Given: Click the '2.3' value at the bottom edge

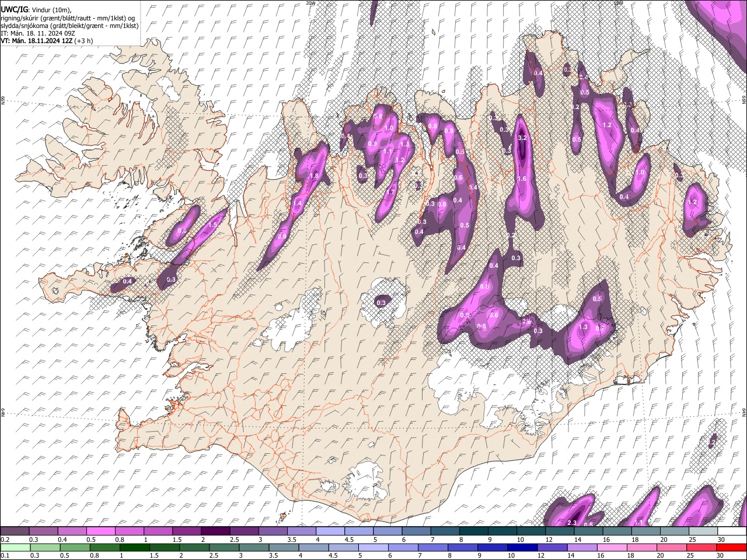Looking at the screenshot, I should 572,523.
